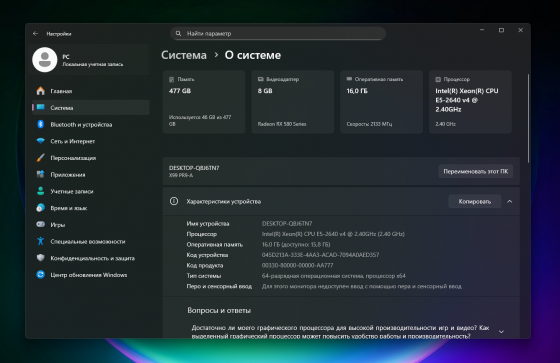Open the Главная menu item

pos(90,91)
